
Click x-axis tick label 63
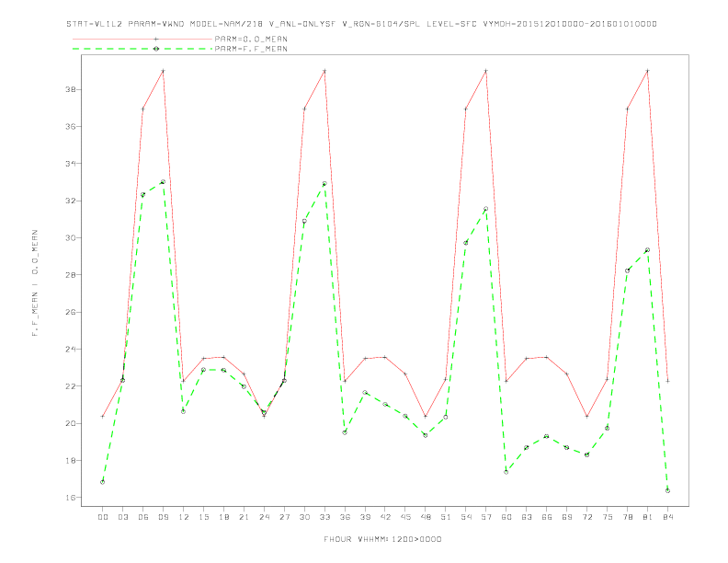point(527,517)
